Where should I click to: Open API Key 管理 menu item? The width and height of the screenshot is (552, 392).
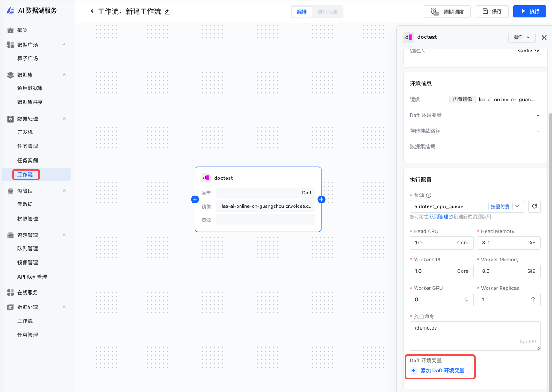32,277
